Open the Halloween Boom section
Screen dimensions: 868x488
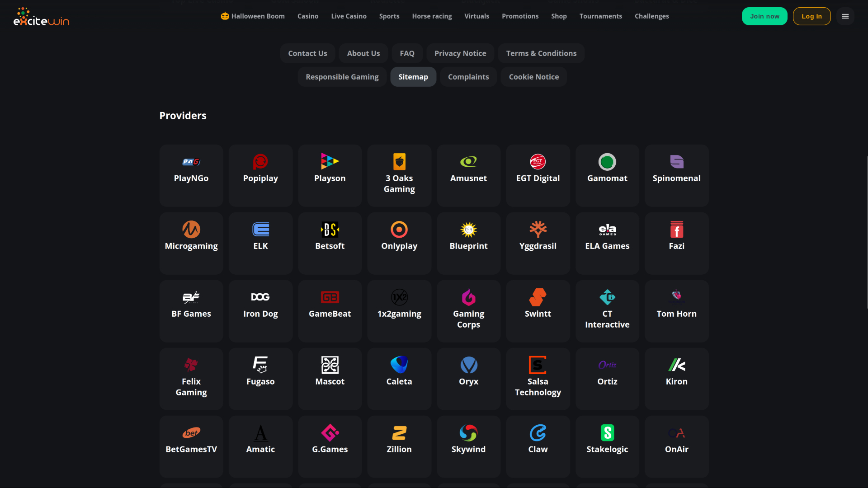[x=252, y=16]
